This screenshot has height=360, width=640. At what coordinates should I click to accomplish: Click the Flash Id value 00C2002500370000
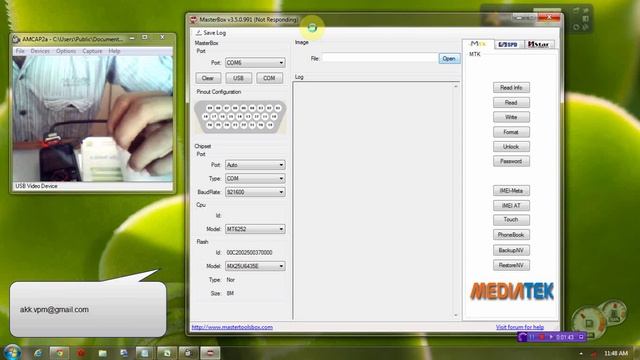249,253
